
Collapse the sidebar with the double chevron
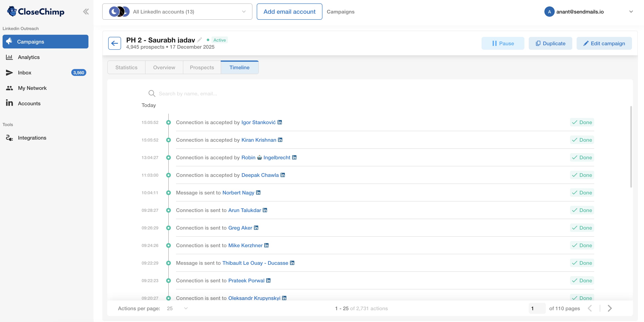(86, 11)
